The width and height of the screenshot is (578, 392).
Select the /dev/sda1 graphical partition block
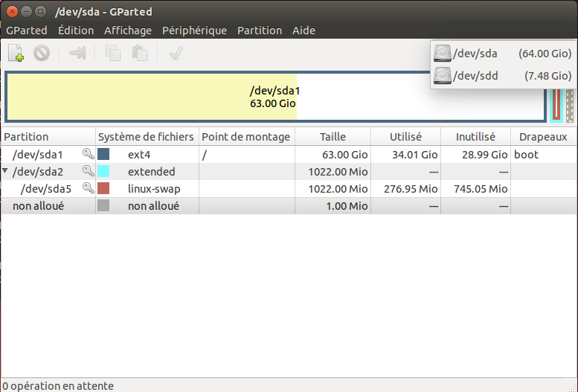click(275, 97)
